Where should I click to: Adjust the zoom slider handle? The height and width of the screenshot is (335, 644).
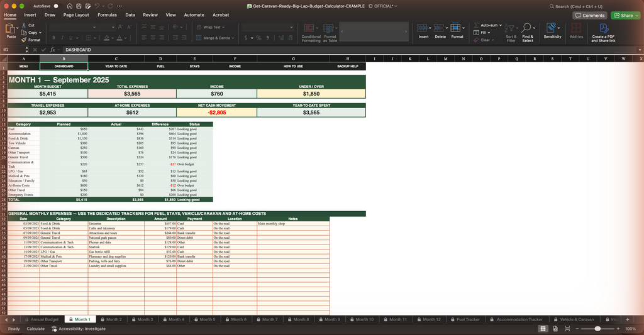597,329
